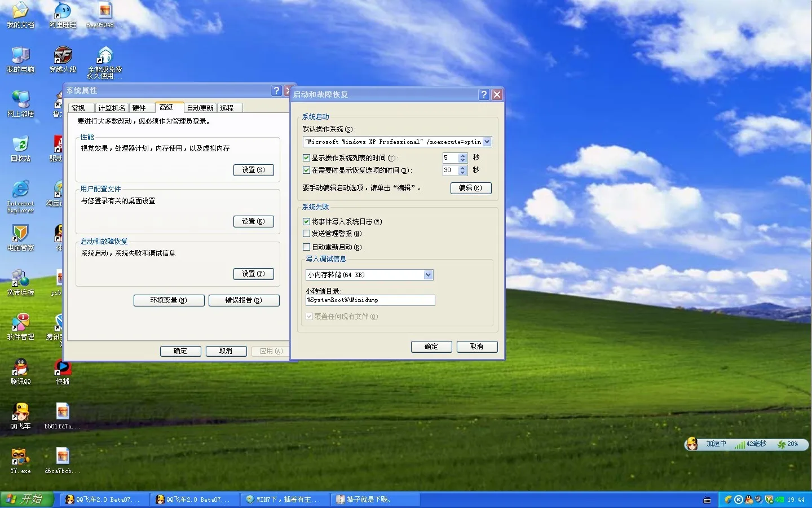Increase the OS list display seconds value
Image resolution: width=812 pixels, height=508 pixels.
point(463,156)
